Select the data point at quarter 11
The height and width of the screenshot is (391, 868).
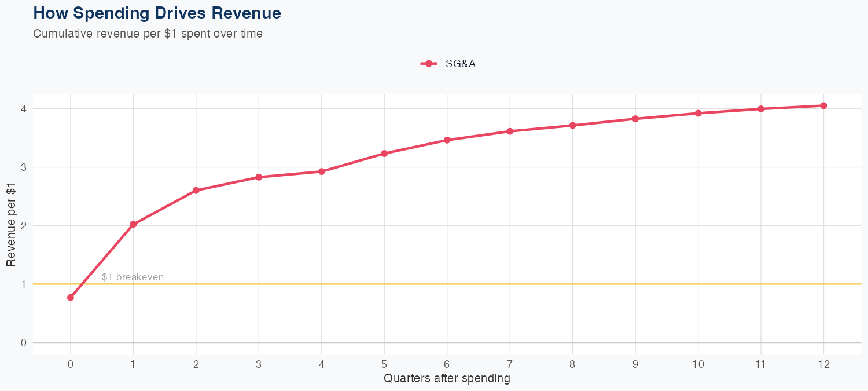tap(761, 109)
